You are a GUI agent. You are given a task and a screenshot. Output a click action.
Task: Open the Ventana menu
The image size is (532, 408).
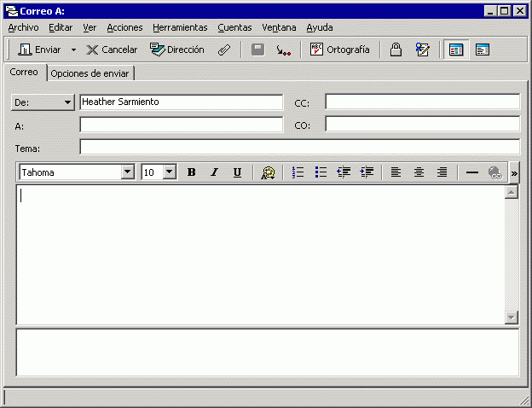point(279,27)
